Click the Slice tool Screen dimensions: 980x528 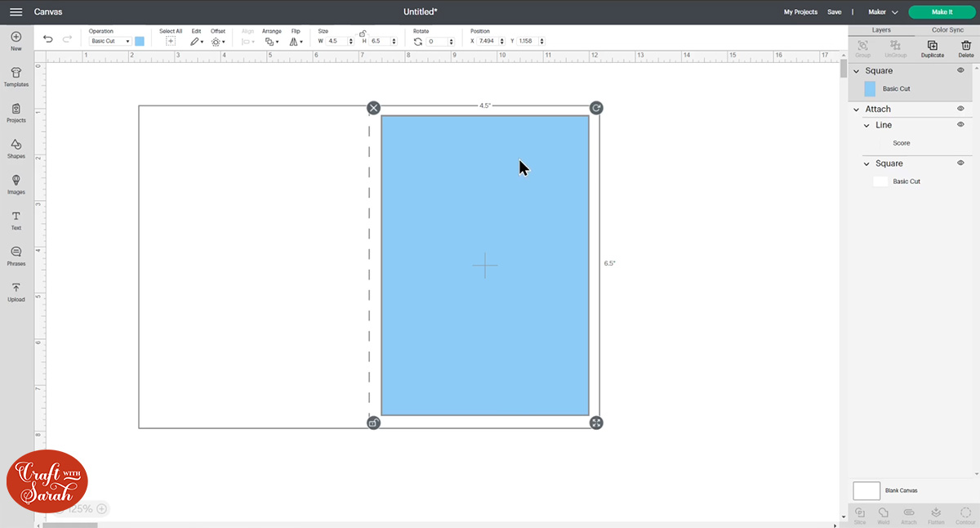tap(860, 515)
